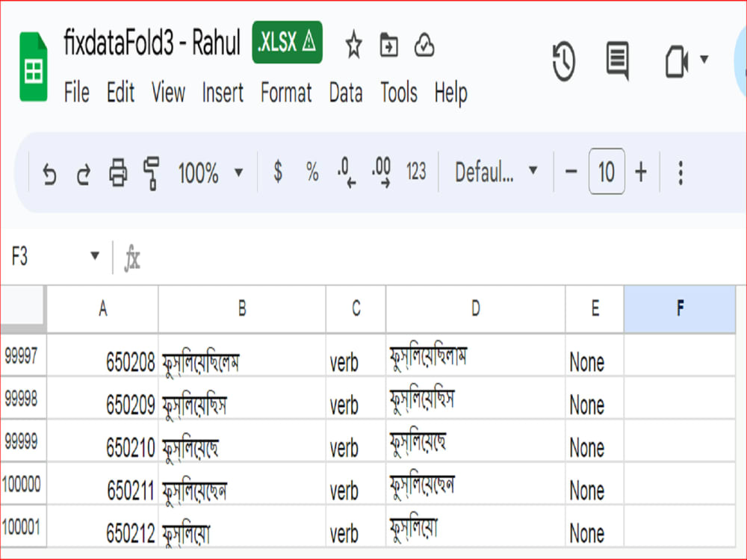Click empty F cell in row 99997
Screen dimensions: 747x560
680,355
